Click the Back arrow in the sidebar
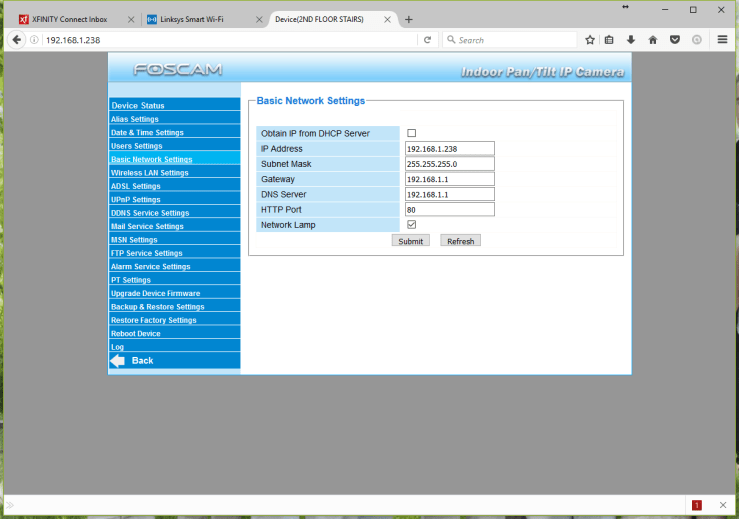739x519 pixels. point(132,360)
